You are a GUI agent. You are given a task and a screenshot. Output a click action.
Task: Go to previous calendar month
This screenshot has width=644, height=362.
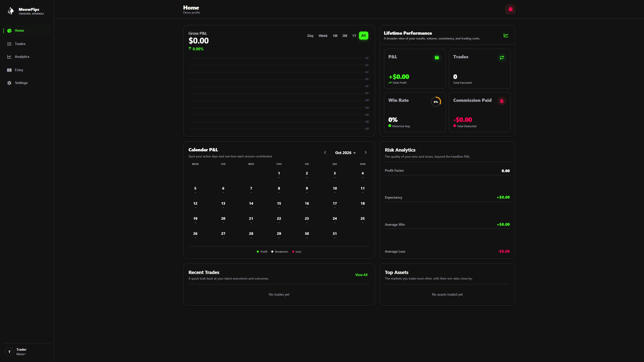pyautogui.click(x=325, y=152)
